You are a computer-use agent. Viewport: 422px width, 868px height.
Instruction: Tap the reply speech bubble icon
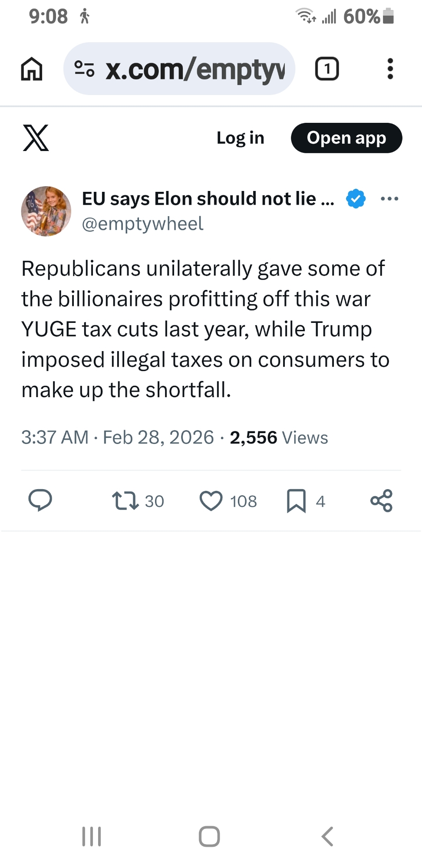click(x=40, y=500)
